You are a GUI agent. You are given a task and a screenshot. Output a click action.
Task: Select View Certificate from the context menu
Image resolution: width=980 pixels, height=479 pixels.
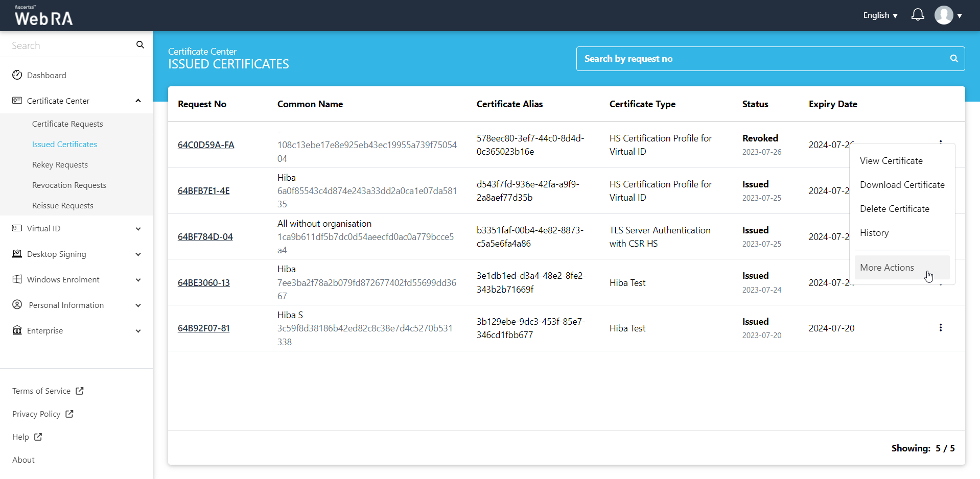point(891,161)
